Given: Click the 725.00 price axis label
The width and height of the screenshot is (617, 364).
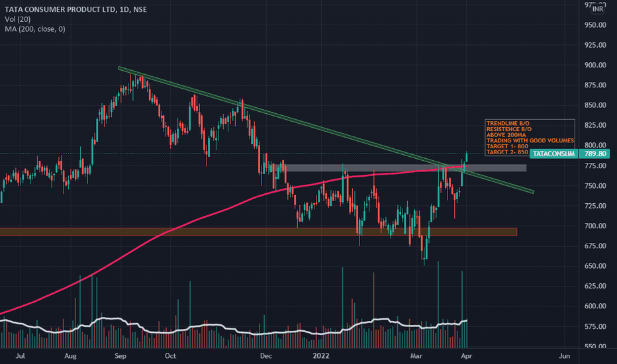Looking at the screenshot, I should [x=595, y=206].
